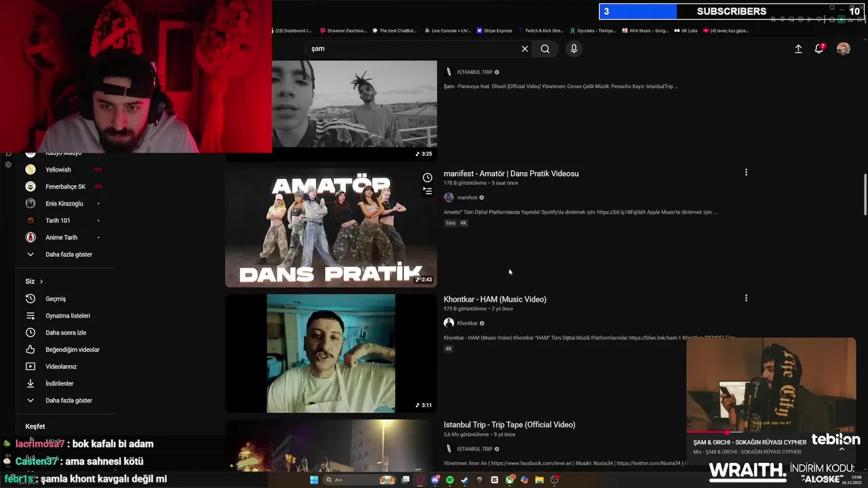Open Xbox app from the taskbar

[x=509, y=480]
